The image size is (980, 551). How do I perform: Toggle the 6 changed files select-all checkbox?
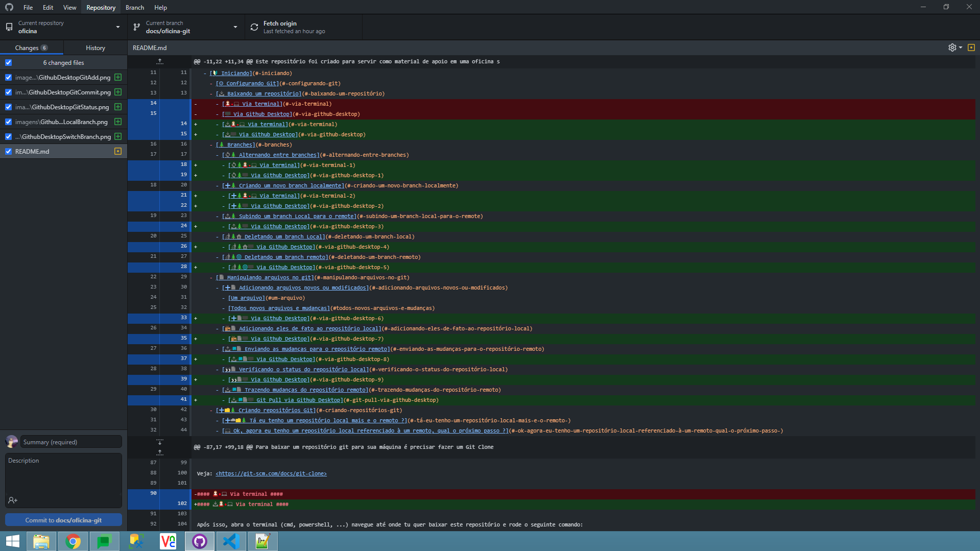pyautogui.click(x=8, y=62)
